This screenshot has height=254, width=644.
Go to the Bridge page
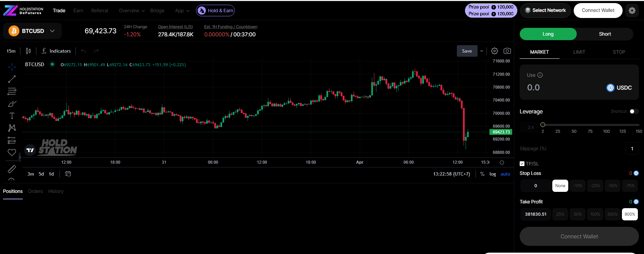157,11
